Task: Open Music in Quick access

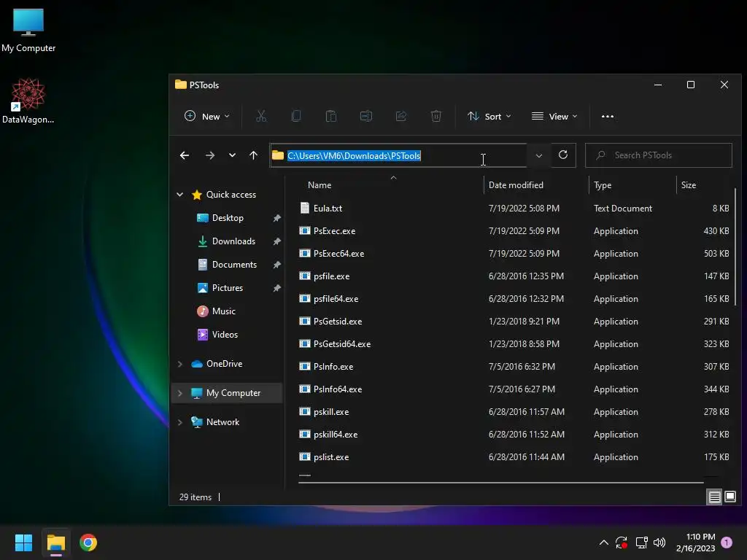Action: (x=223, y=311)
